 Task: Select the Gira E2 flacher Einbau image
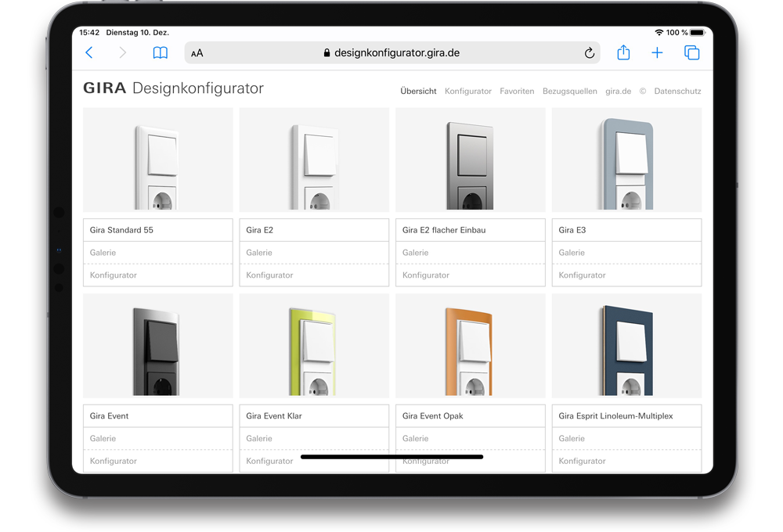coord(471,160)
